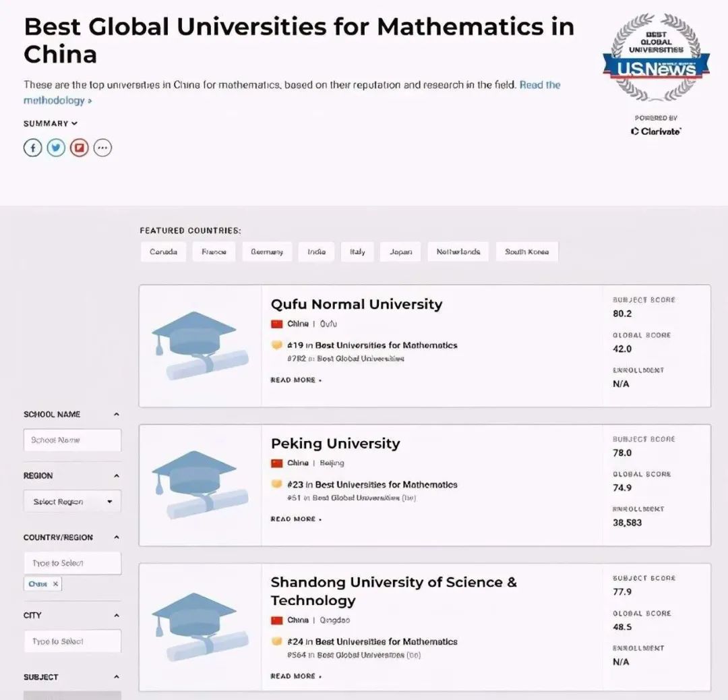The image size is (728, 700).
Task: Choose South Korea featured country
Action: [x=526, y=252]
